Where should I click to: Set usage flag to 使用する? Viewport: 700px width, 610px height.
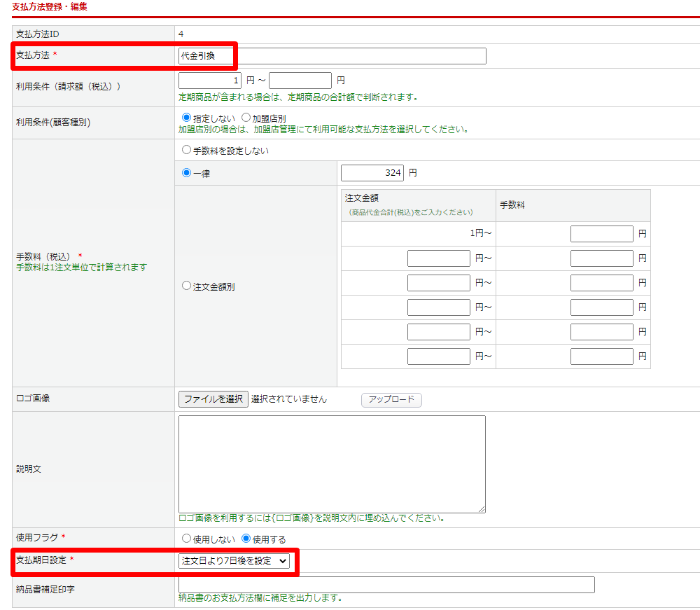(x=246, y=539)
